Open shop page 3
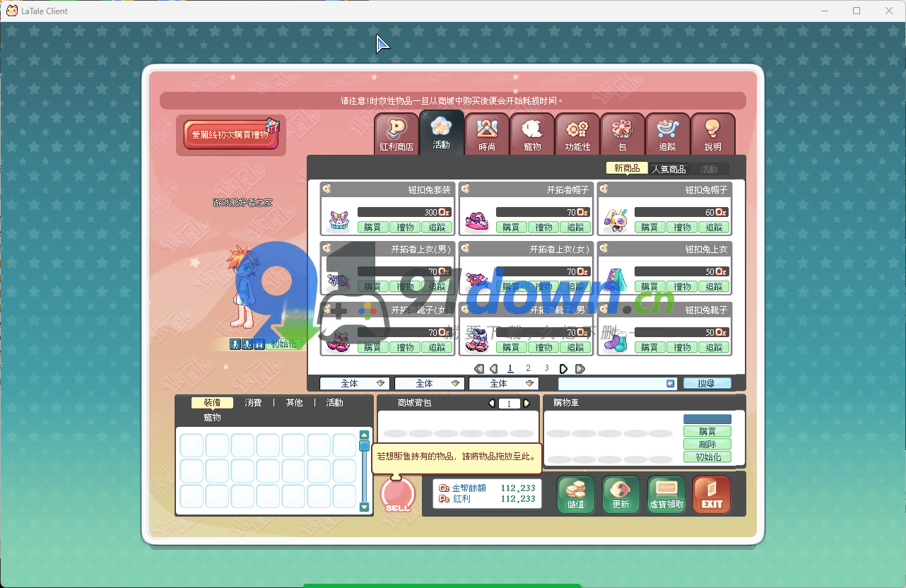The height and width of the screenshot is (588, 906). point(546,368)
